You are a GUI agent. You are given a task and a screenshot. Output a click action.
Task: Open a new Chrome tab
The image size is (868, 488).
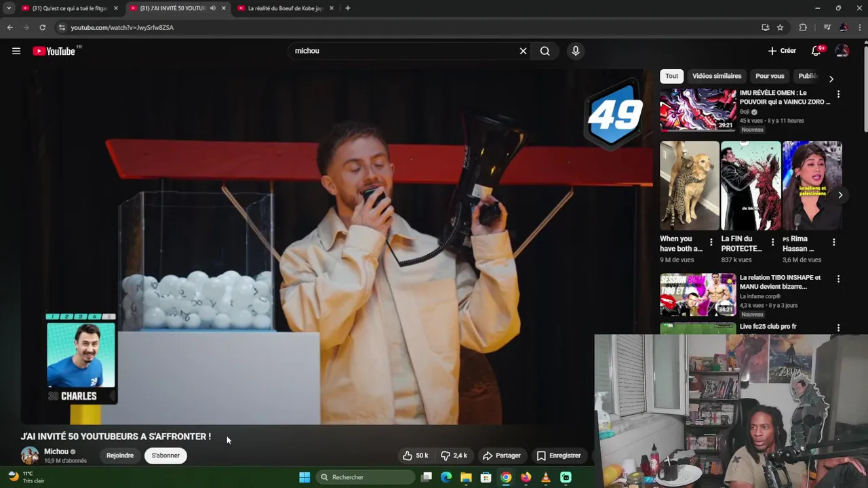pos(347,8)
